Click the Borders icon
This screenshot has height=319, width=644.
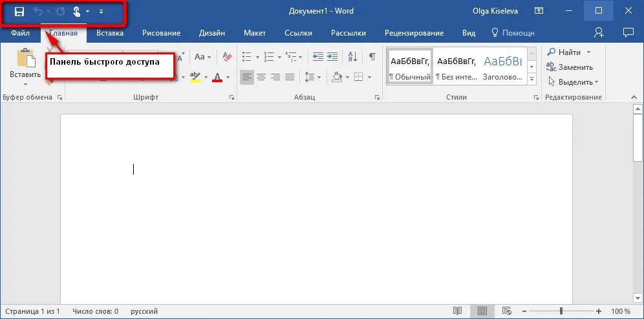pyautogui.click(x=359, y=77)
